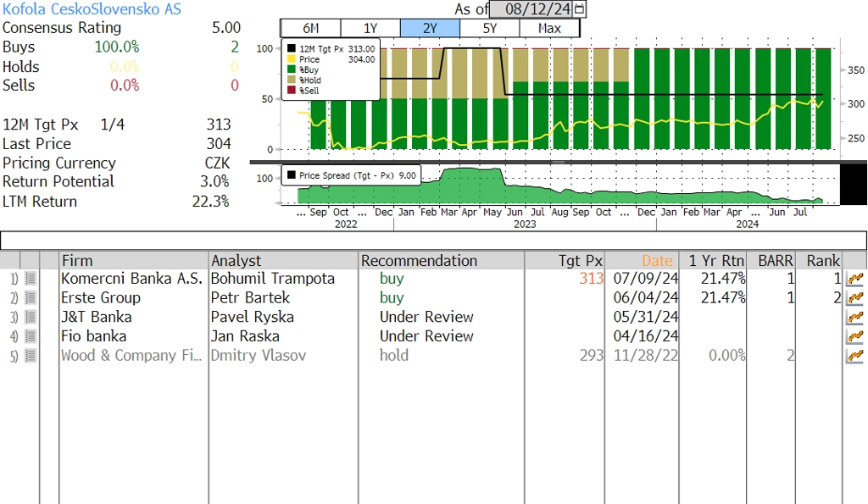Open the Kofola CeskoSlovensko AS title link
Viewport: 868px width, 504px height.
pos(92,8)
